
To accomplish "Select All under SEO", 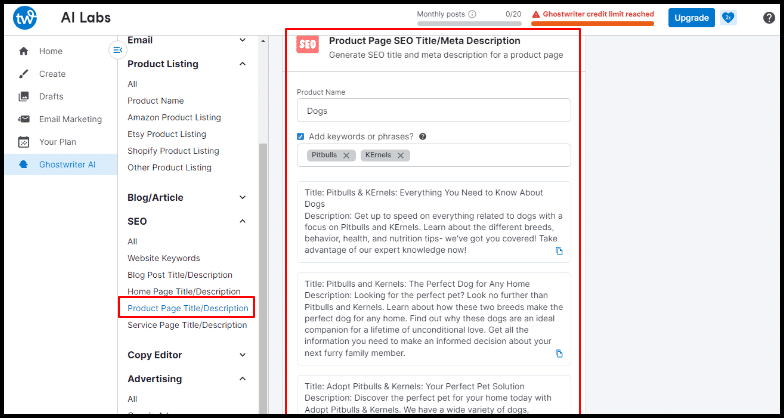I will pos(132,242).
